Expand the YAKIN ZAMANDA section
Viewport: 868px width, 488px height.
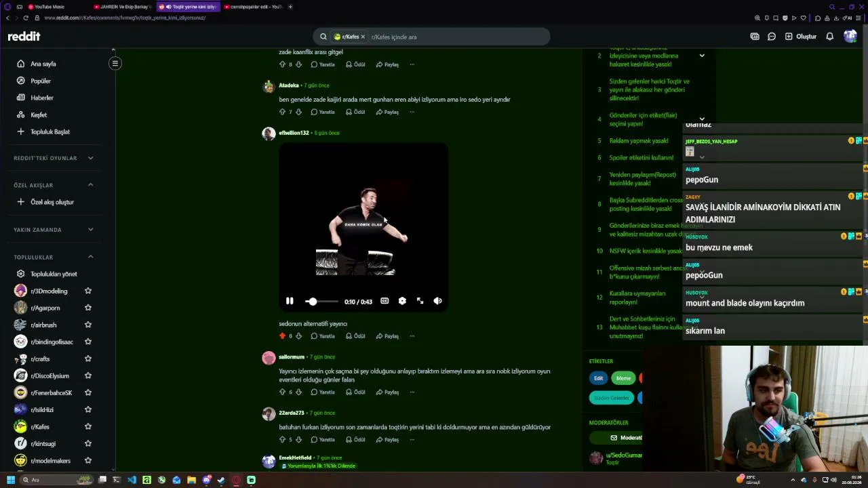pyautogui.click(x=54, y=230)
